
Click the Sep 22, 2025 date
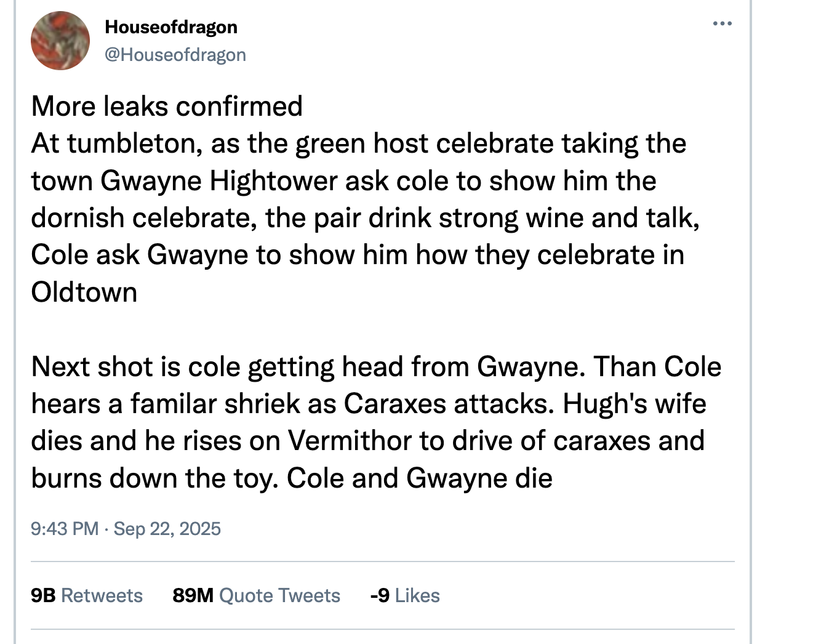pos(167,529)
